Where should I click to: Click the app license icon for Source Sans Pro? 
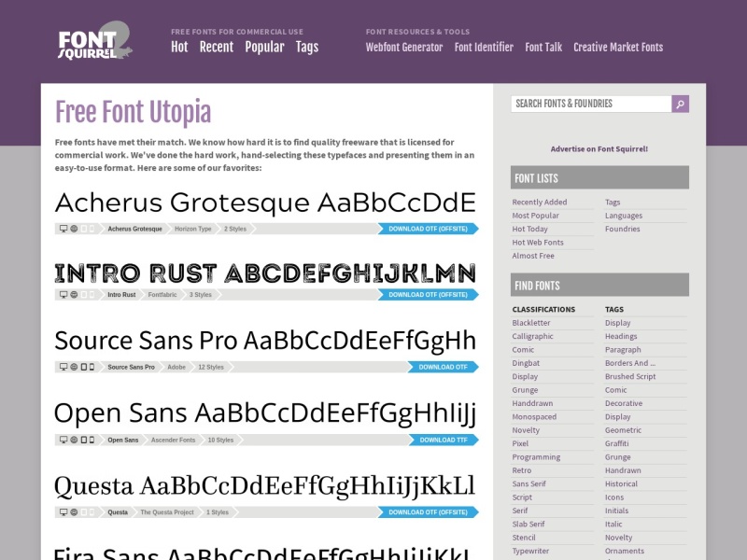coord(92,368)
